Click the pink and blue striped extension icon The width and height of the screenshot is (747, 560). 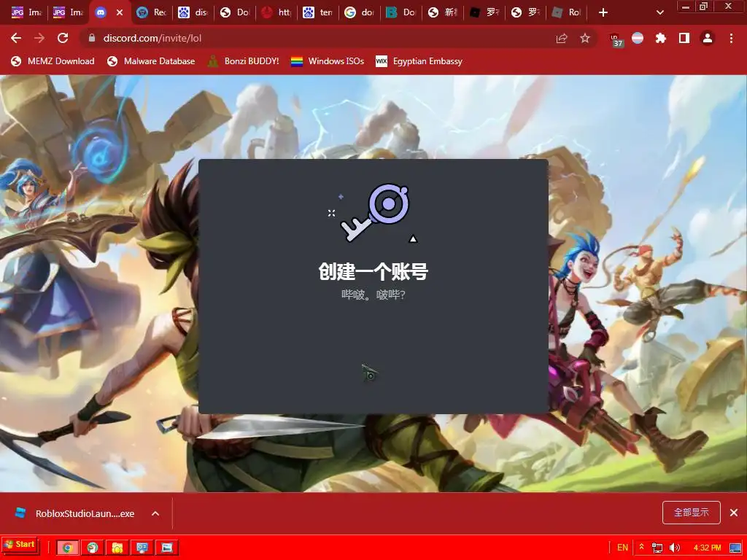638,38
